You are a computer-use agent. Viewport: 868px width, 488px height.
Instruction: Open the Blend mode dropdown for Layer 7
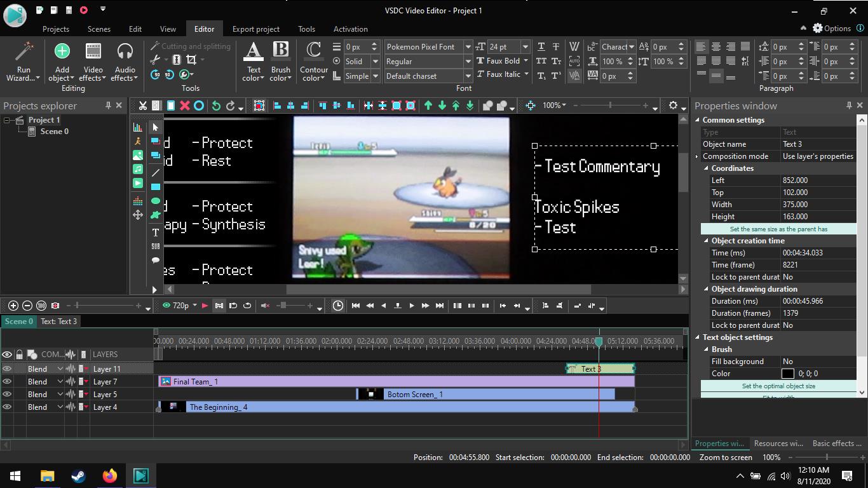point(60,382)
